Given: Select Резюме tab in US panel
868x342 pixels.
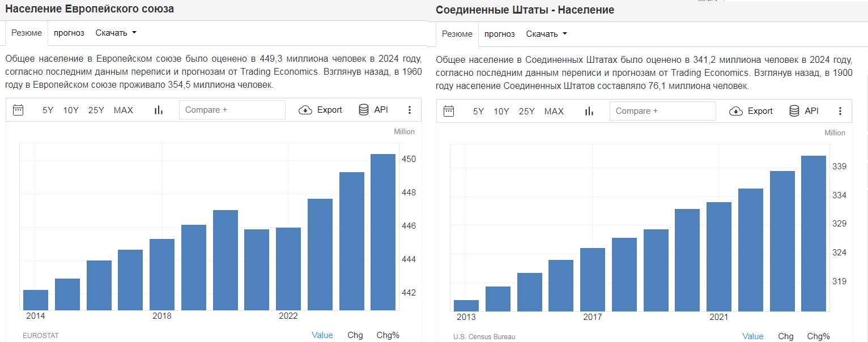Looking at the screenshot, I should click(457, 34).
